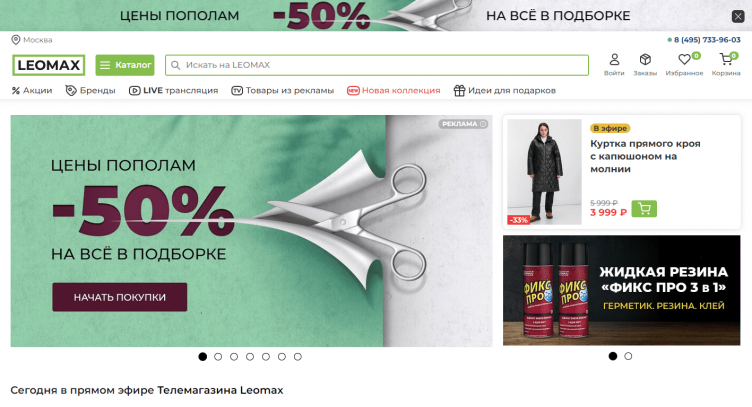This screenshot has width=752, height=407.
Task: Click the РЕКЛАМА info badge on the banner
Action: pos(464,124)
